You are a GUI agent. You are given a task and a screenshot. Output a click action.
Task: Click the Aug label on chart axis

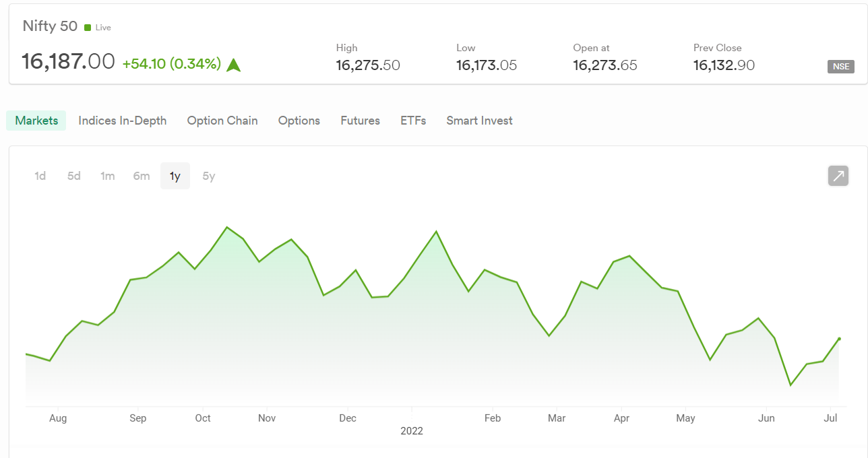click(58, 418)
